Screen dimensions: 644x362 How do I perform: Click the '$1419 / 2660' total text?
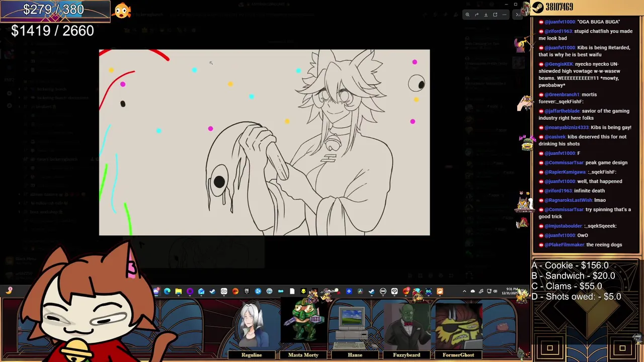pos(52,31)
